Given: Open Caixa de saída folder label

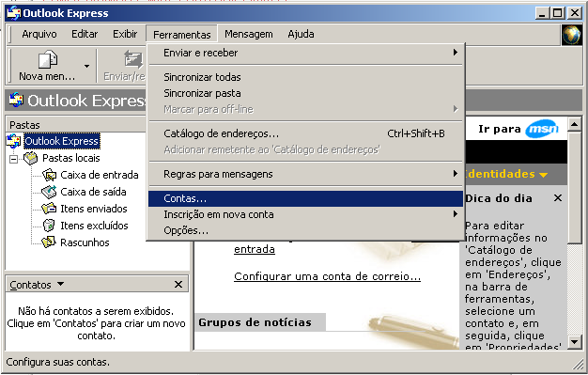Looking at the screenshot, I should [x=93, y=192].
